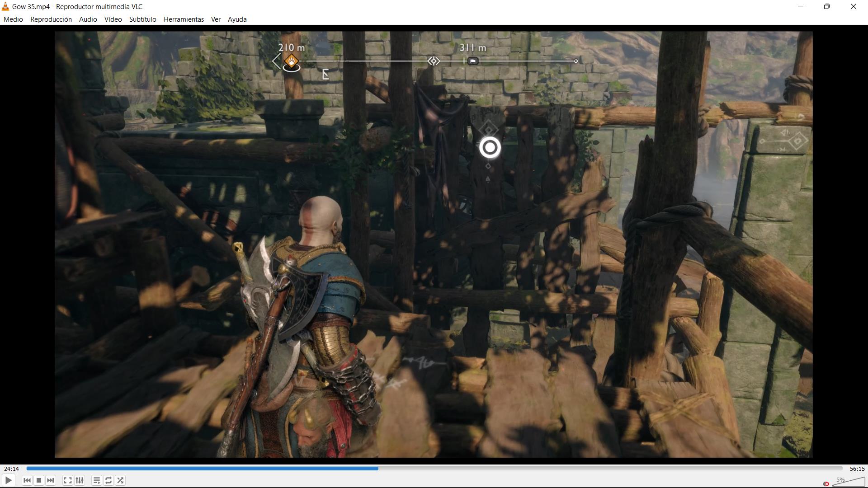Image resolution: width=868 pixels, height=488 pixels.
Task: Click the VLC cone title icon
Action: click(5, 6)
